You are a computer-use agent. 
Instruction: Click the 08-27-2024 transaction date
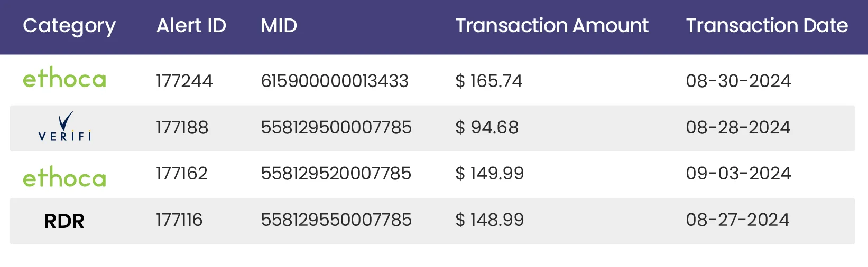tap(737, 220)
